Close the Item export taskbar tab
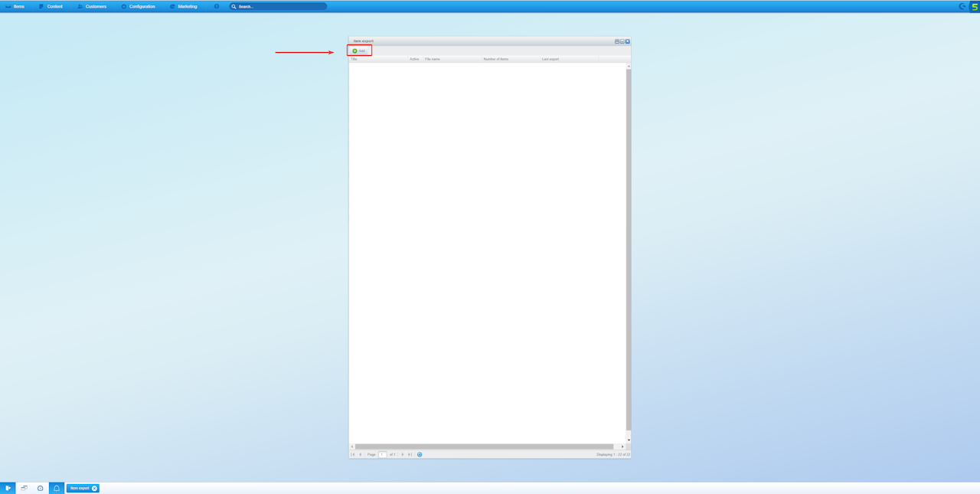 pyautogui.click(x=95, y=488)
